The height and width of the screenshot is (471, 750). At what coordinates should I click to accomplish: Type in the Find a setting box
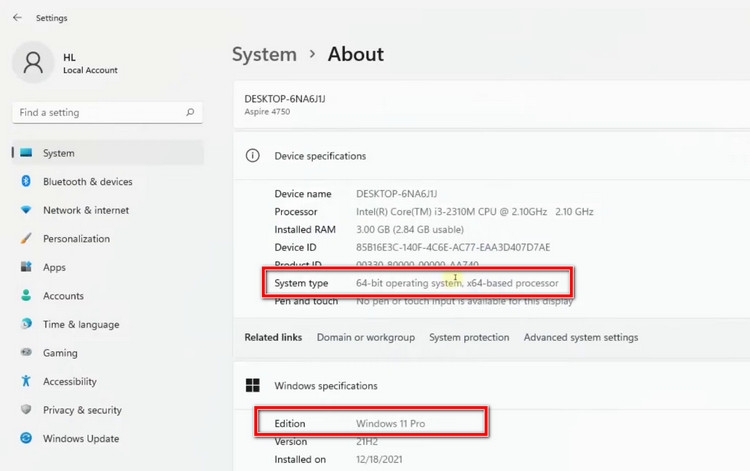[107, 112]
